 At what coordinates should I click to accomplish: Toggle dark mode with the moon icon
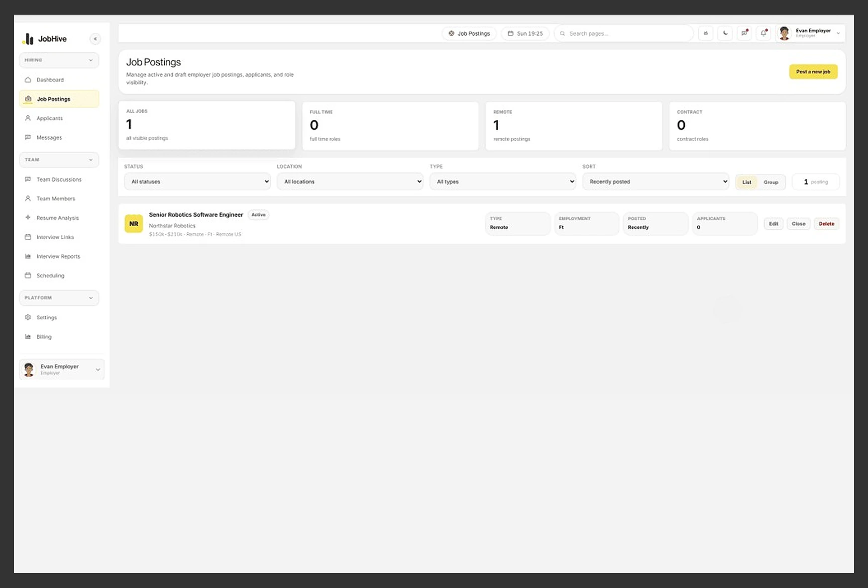725,33
